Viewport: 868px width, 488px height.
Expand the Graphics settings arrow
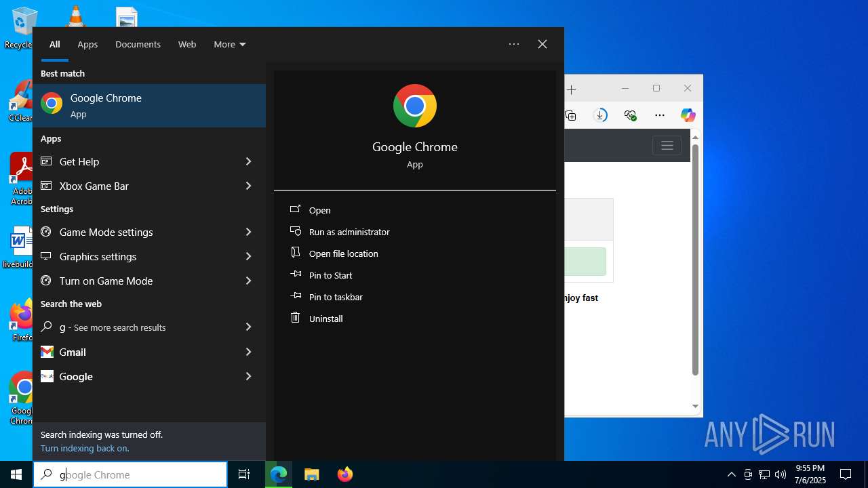tap(248, 256)
